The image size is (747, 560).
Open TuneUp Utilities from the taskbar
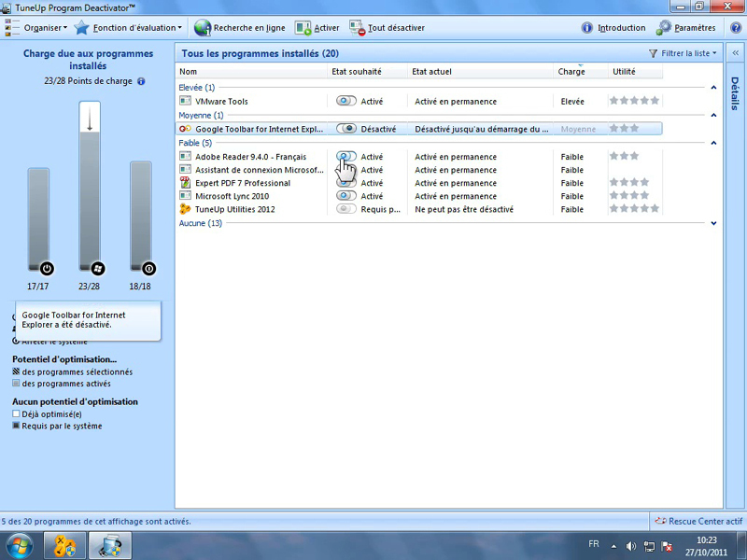coord(64,546)
